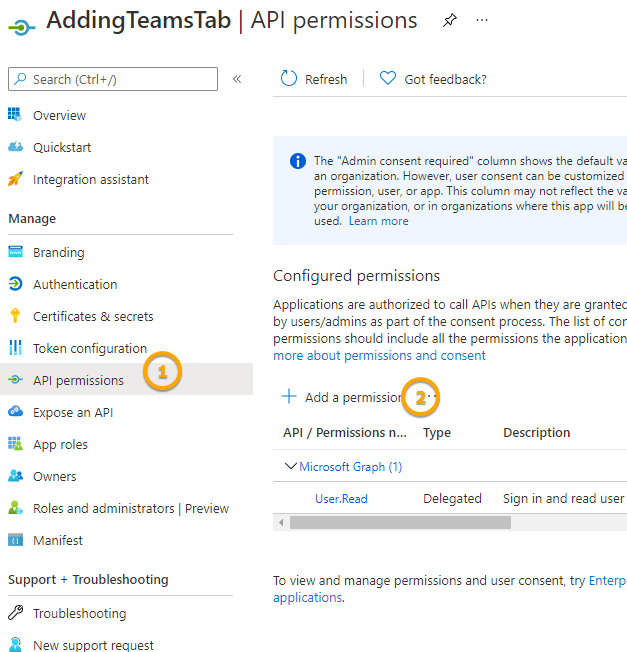Viewport: 627px width, 652px height.
Task: Open the Enterprise applications link
Action: [x=608, y=580]
